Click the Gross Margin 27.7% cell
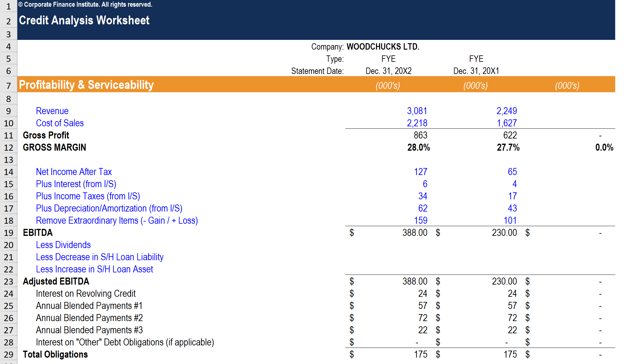635x364 pixels. [x=508, y=147]
